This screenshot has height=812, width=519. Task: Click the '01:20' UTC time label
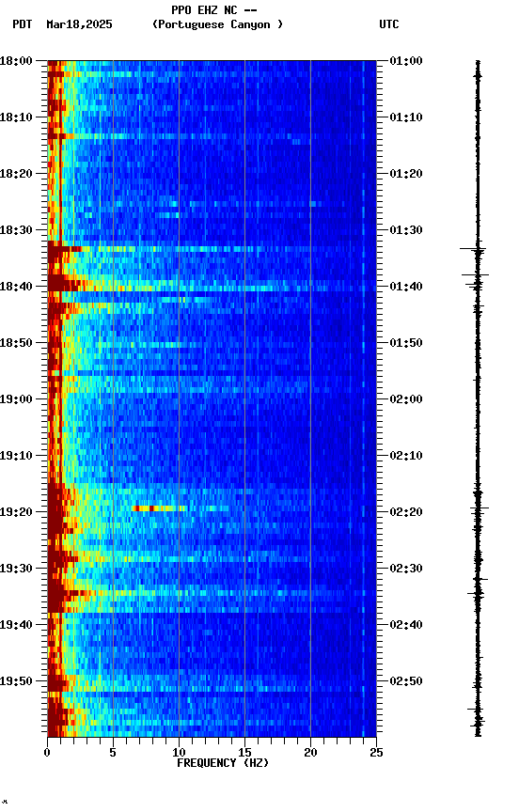click(406, 174)
